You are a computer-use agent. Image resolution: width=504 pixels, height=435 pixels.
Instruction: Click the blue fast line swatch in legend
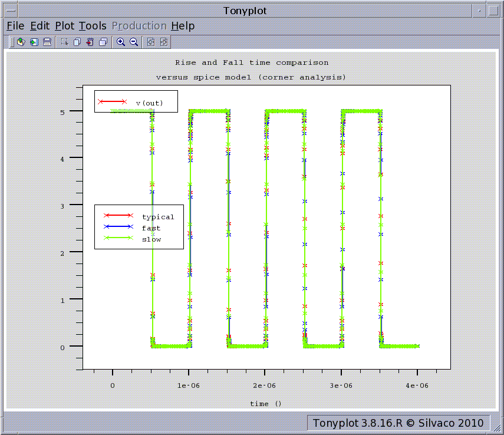coord(118,227)
